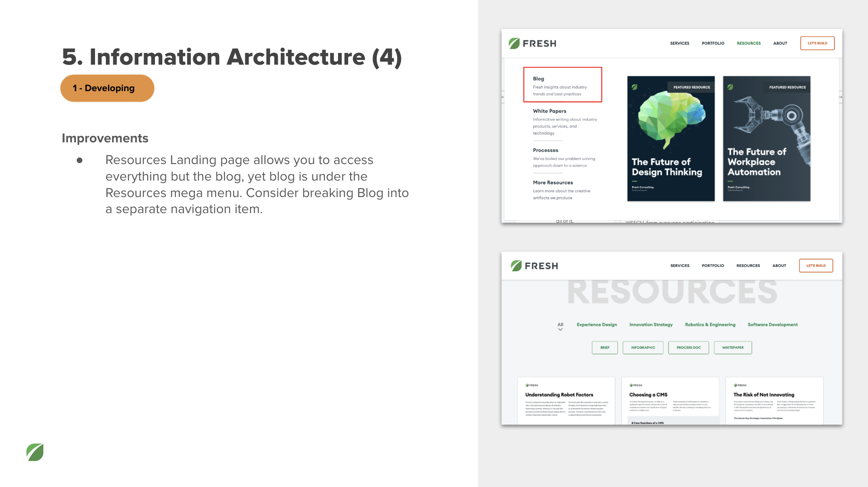Click the green leaf logo at bottom-left
This screenshot has width=868, height=487.
click(x=35, y=452)
